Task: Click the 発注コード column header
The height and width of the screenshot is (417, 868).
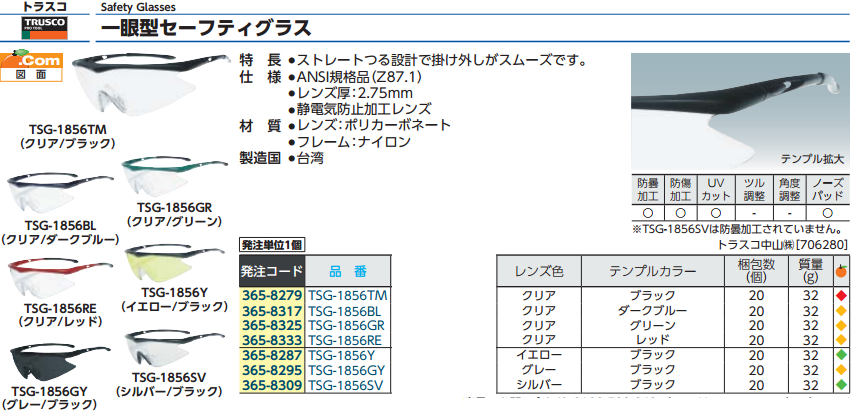Action: pyautogui.click(x=270, y=272)
